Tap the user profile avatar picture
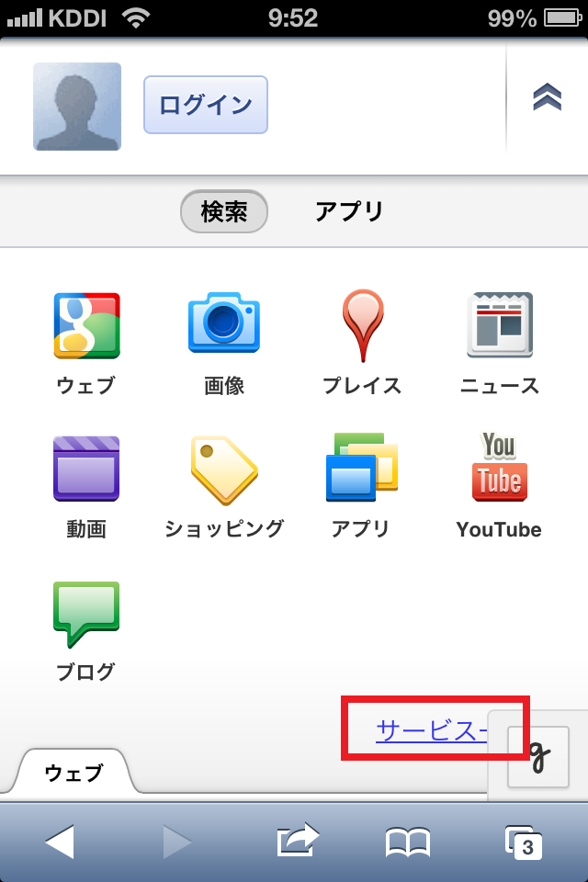Screen dimensions: 588x882 77,107
